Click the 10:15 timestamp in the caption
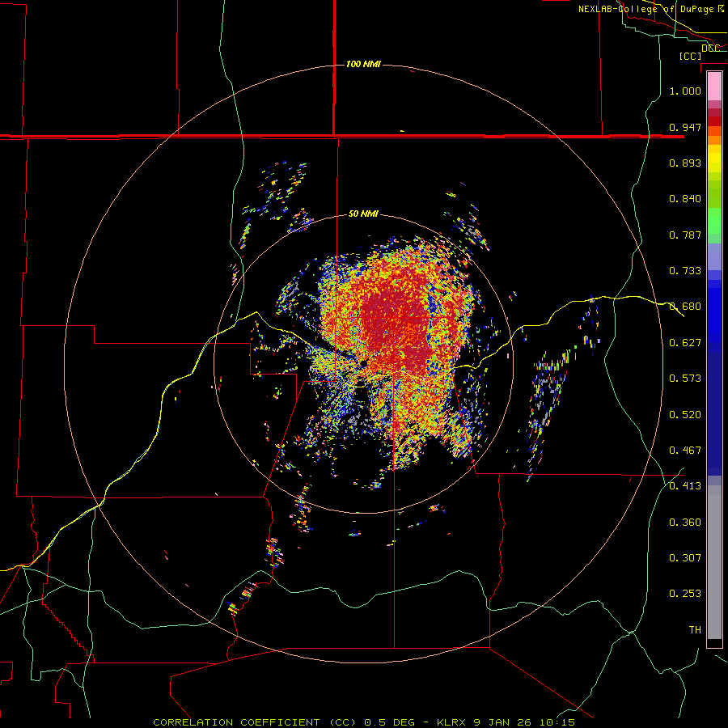The width and height of the screenshot is (728, 728). (x=557, y=722)
